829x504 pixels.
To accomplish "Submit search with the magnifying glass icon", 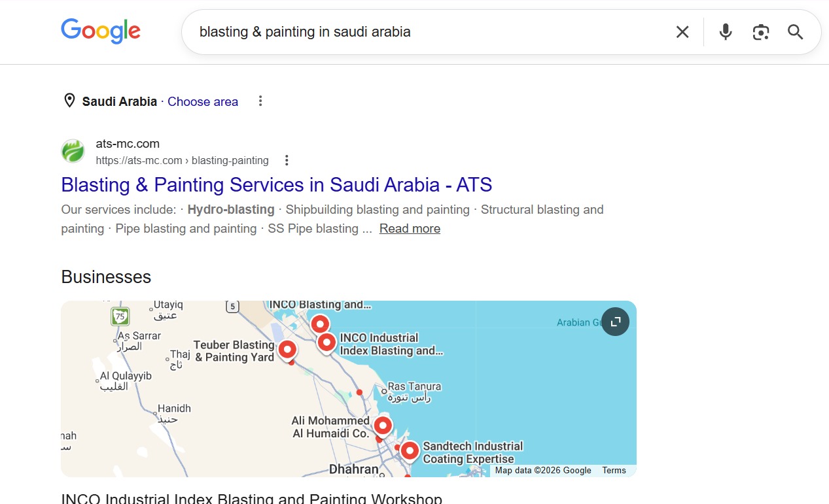I will [x=795, y=32].
